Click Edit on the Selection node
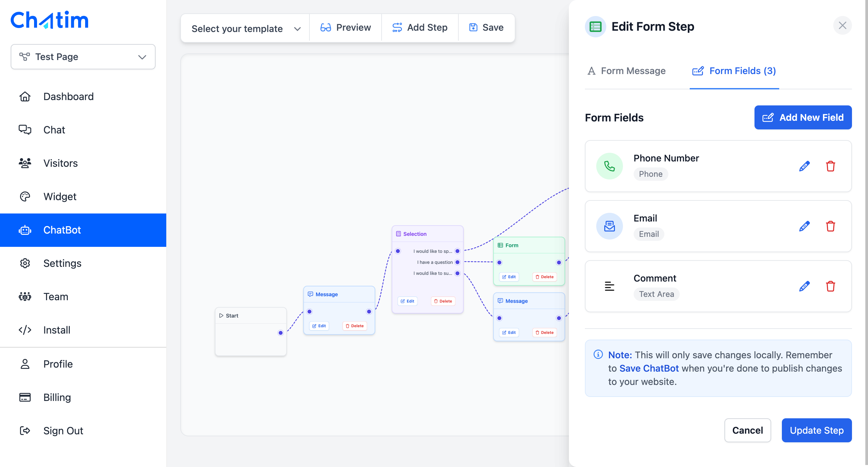Viewport: 868px width, 467px height. point(407,301)
